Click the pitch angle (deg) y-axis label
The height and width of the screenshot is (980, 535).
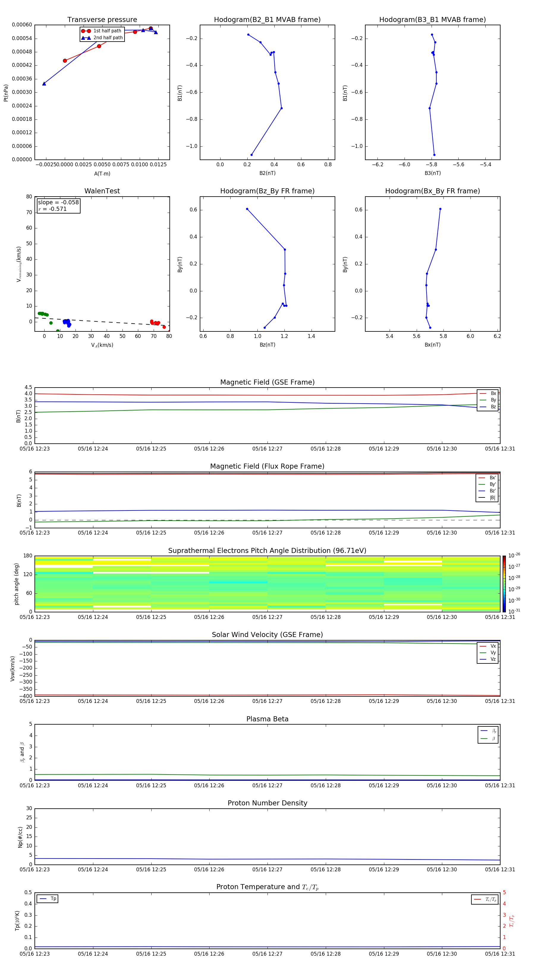17,584
